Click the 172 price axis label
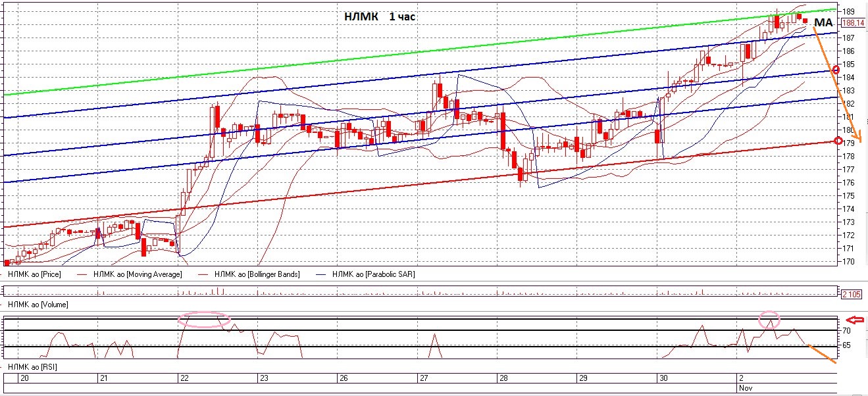The width and height of the screenshot is (868, 396). click(848, 235)
